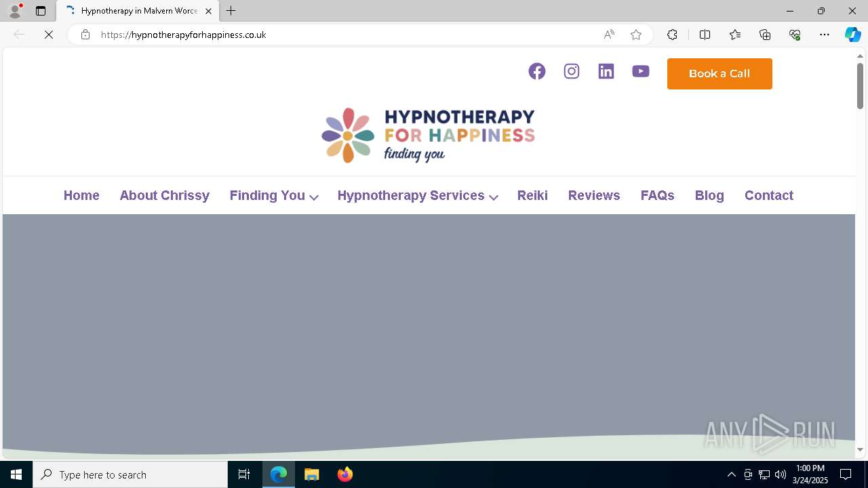Open Firefox from taskbar
868x488 pixels.
[345, 474]
